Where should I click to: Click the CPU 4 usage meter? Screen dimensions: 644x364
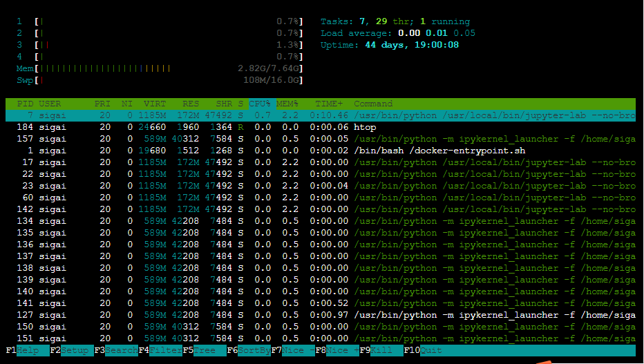[x=160, y=57]
